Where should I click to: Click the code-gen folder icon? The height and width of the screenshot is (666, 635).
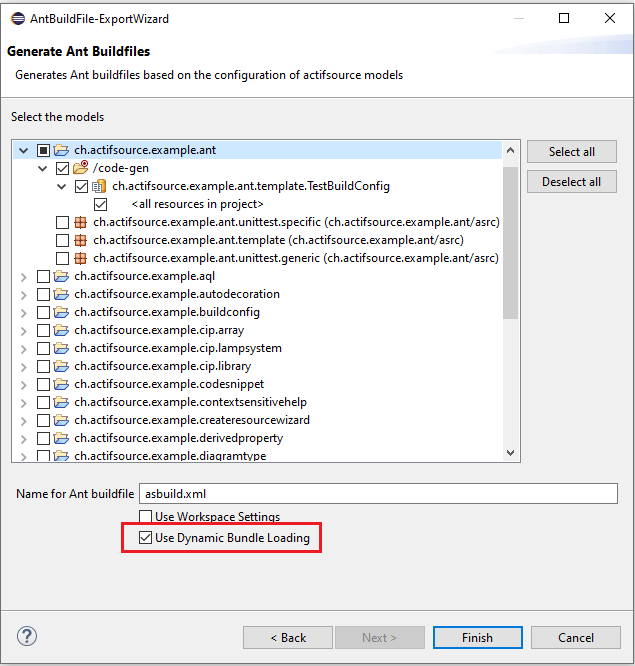(81, 168)
